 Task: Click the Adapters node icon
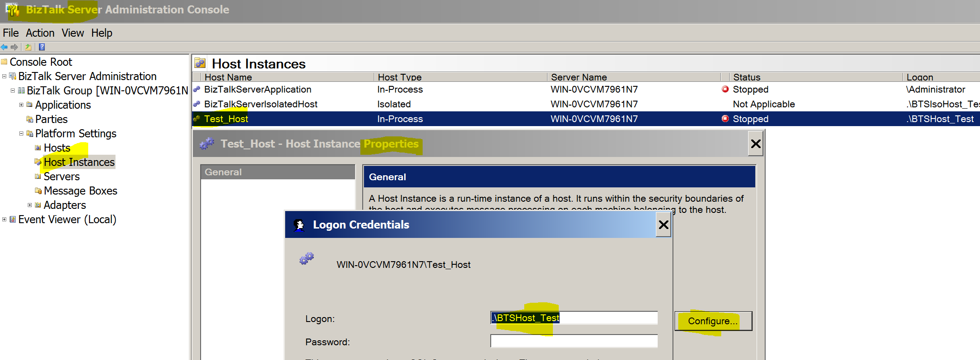[x=38, y=205]
